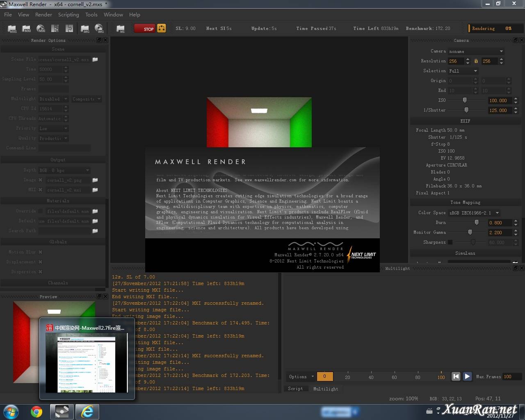Toggle the Dispersion checkbox
The height and width of the screenshot is (420, 525).
click(x=41, y=272)
